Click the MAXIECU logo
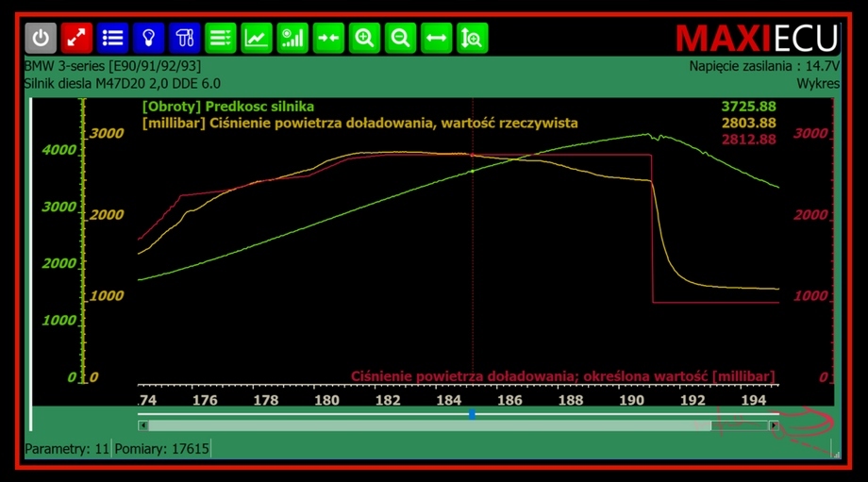This screenshot has width=868, height=482. (x=757, y=38)
